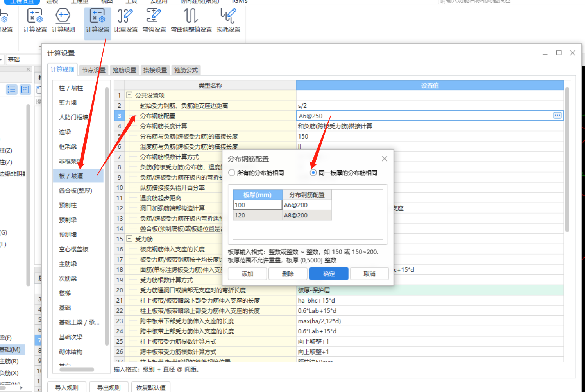The width and height of the screenshot is (585, 392).
Task: Confirm with 确定 button
Action: [329, 274]
